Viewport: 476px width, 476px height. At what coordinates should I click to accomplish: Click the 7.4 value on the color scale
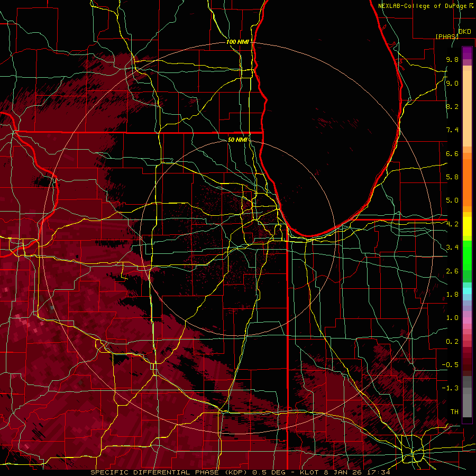point(452,130)
